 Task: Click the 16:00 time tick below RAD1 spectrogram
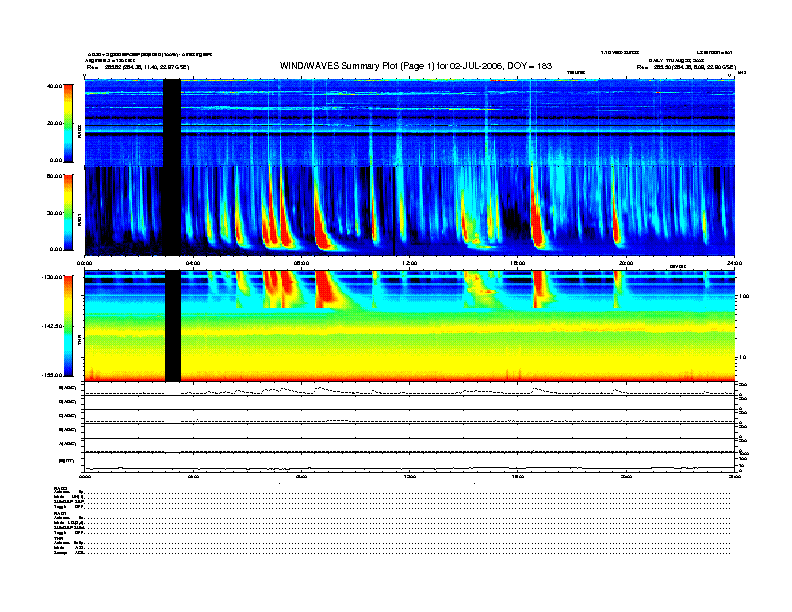(518, 263)
